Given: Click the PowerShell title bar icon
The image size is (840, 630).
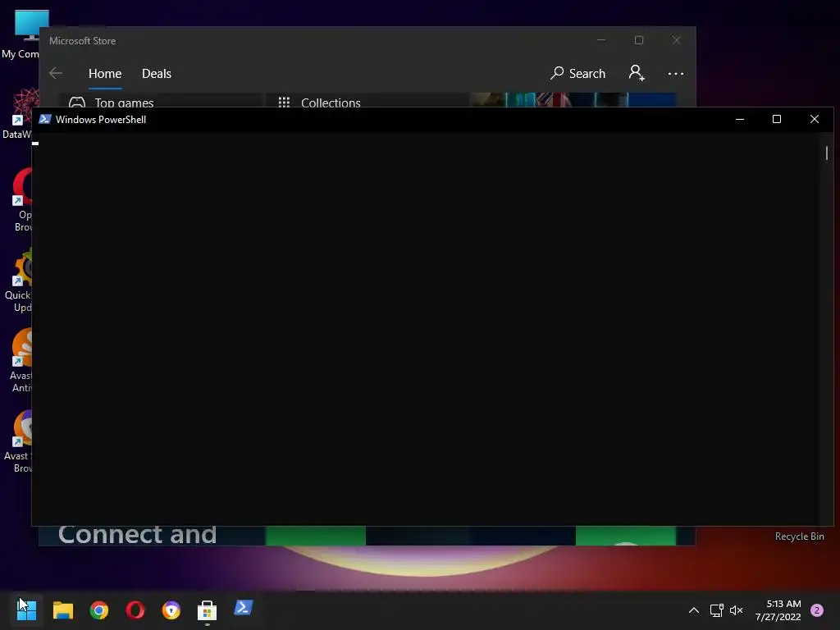Looking at the screenshot, I should point(45,119).
